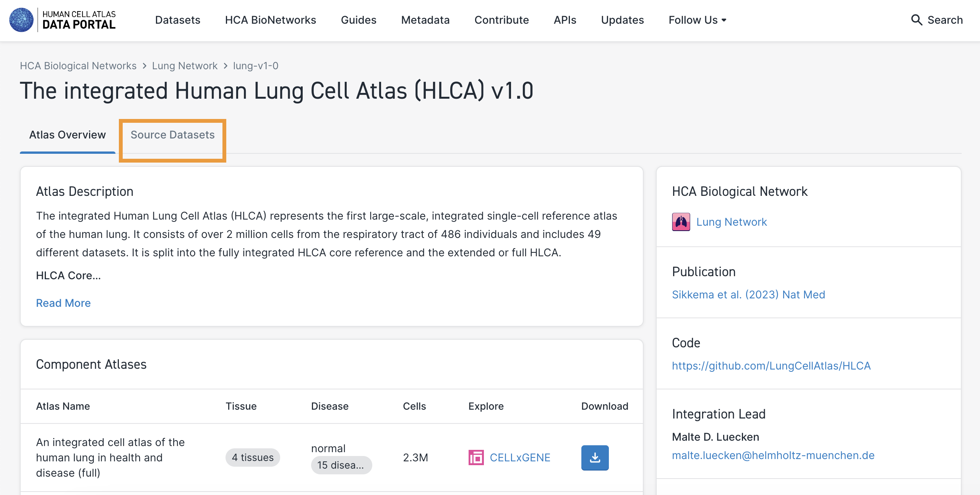Screen dimensions: 980x495
Task: Open the APIs page
Action: (565, 20)
